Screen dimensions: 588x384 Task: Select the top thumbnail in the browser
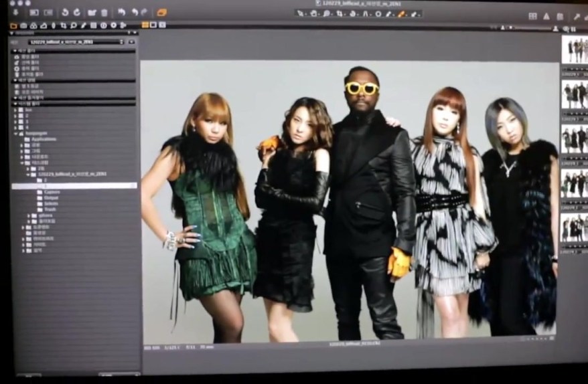(574, 49)
